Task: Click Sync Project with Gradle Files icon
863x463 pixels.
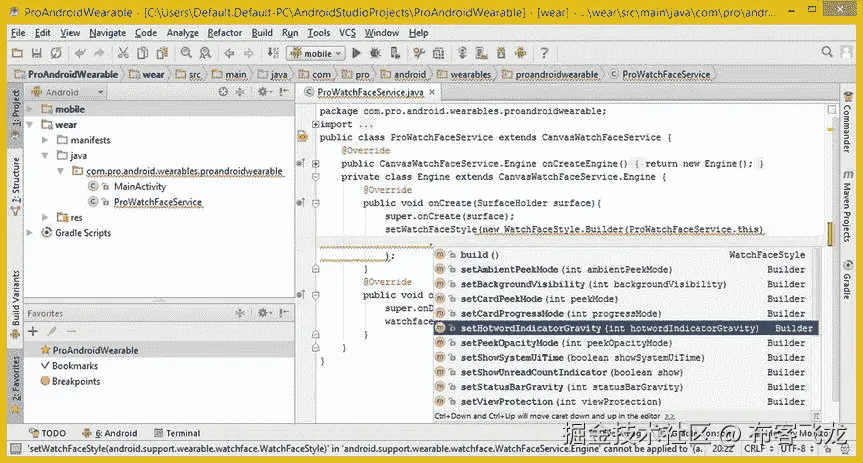Action: (462, 53)
